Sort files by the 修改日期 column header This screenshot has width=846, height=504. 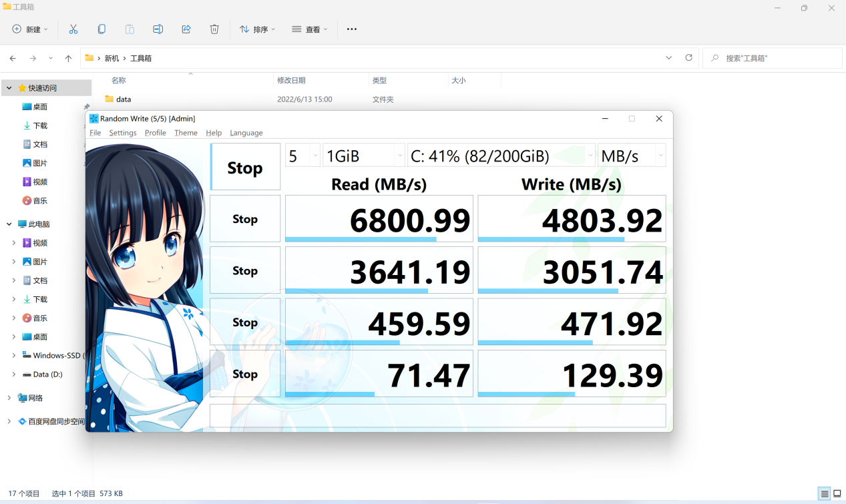point(291,80)
